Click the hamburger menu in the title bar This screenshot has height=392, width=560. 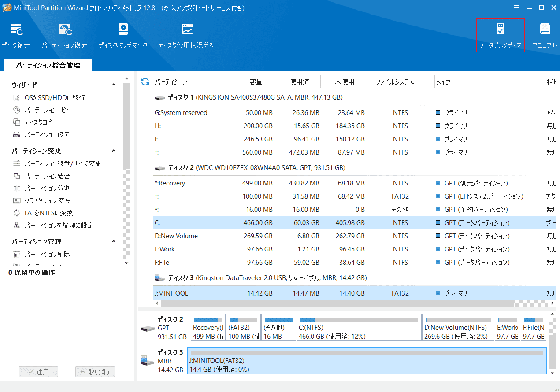point(516,7)
